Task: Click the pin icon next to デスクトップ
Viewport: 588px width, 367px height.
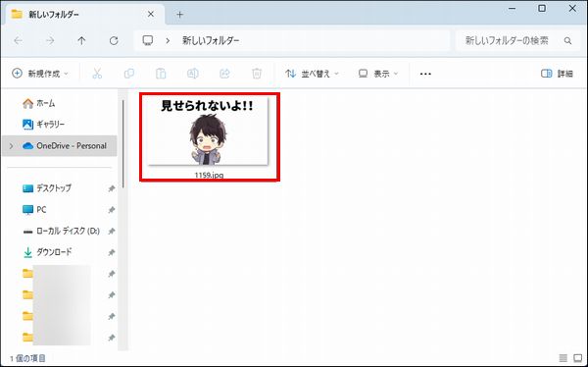Action: click(112, 188)
